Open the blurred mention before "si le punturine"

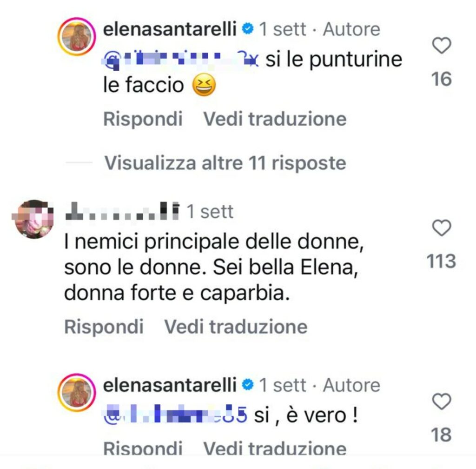181,60
